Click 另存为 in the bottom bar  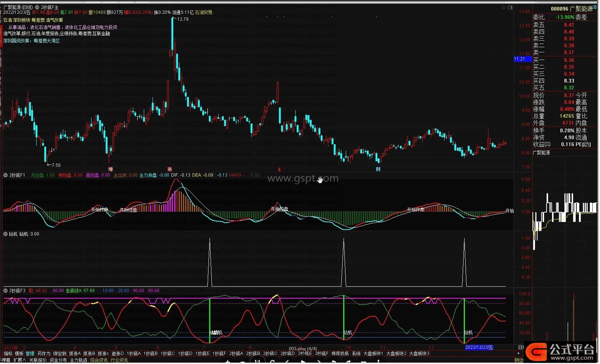point(44,354)
